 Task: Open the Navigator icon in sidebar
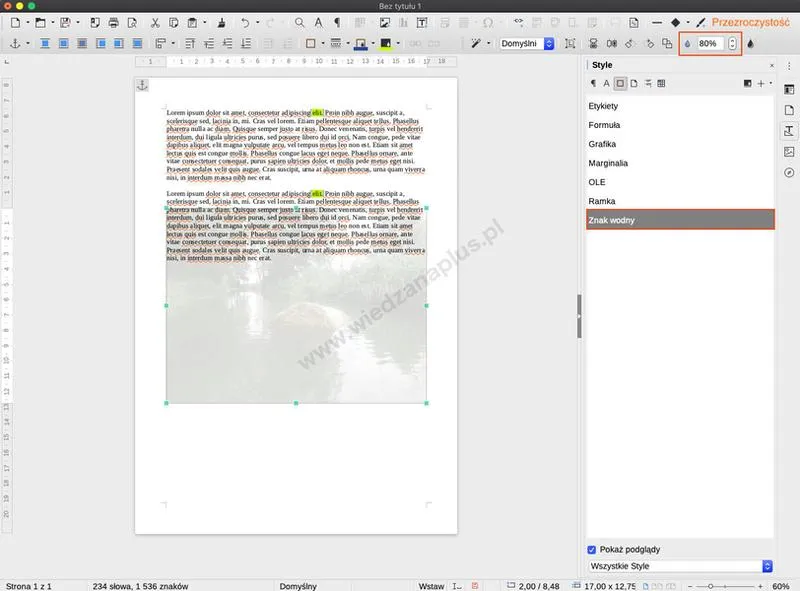coord(789,173)
